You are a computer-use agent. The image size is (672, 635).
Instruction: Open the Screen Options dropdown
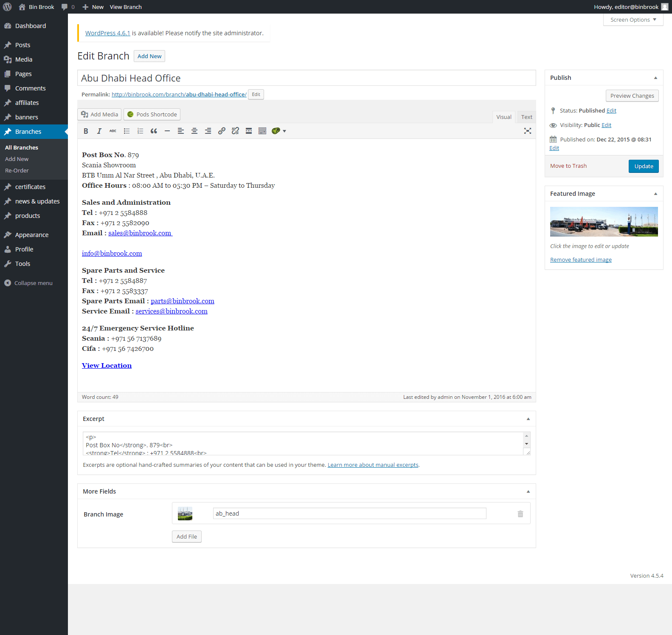pyautogui.click(x=633, y=20)
